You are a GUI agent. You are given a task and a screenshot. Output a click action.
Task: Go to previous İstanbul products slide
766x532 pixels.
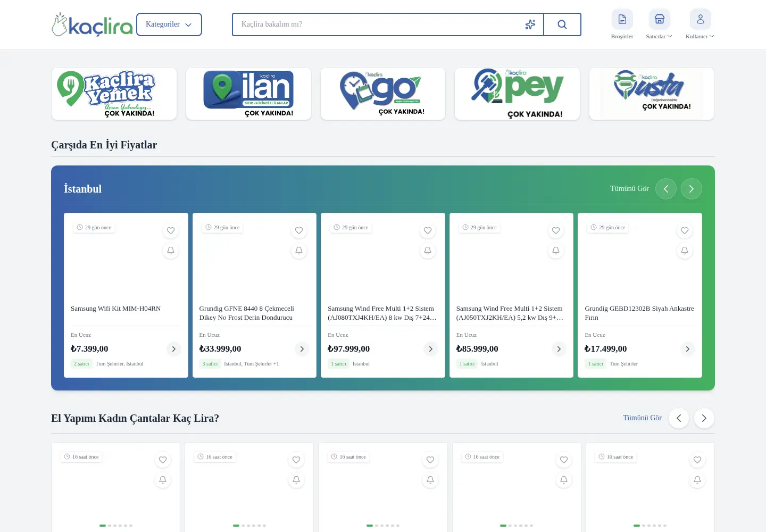[666, 189]
